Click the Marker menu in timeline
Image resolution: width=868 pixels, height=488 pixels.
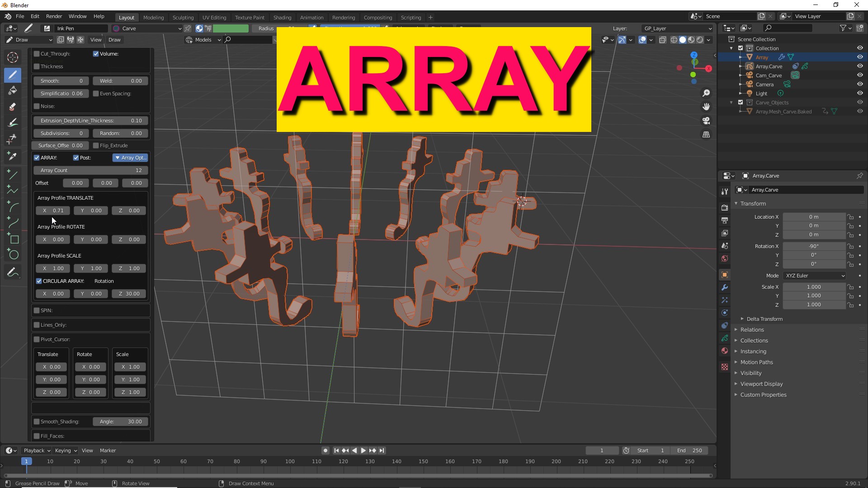[108, 450]
